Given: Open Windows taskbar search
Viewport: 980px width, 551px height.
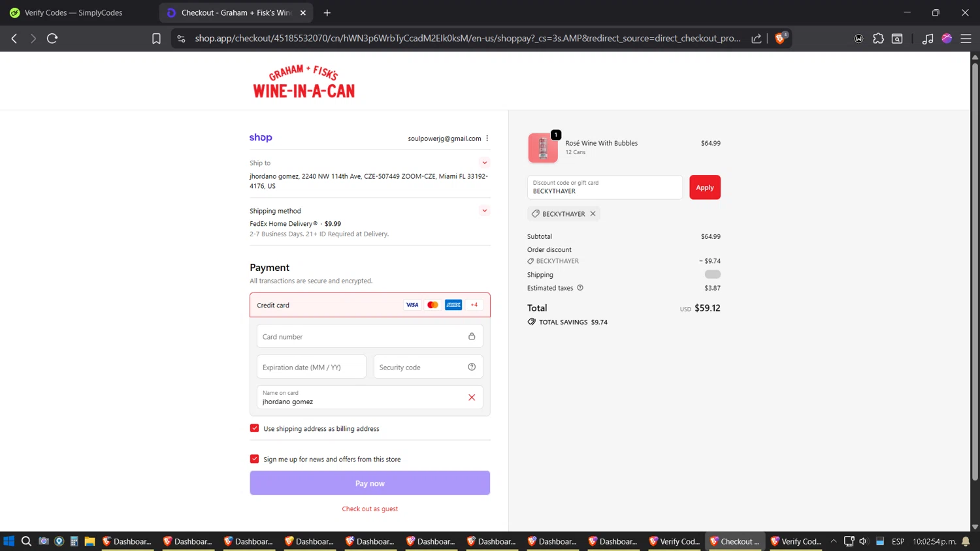Looking at the screenshot, I should [26, 541].
